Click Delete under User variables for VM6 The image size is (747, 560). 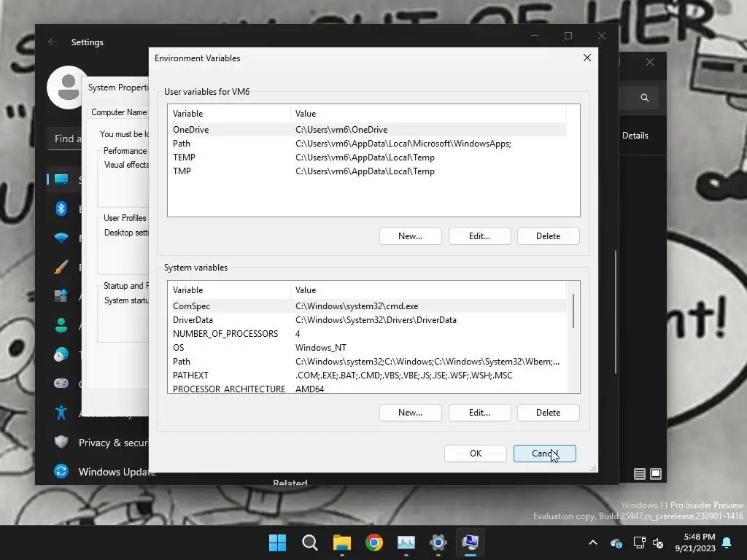(x=548, y=236)
